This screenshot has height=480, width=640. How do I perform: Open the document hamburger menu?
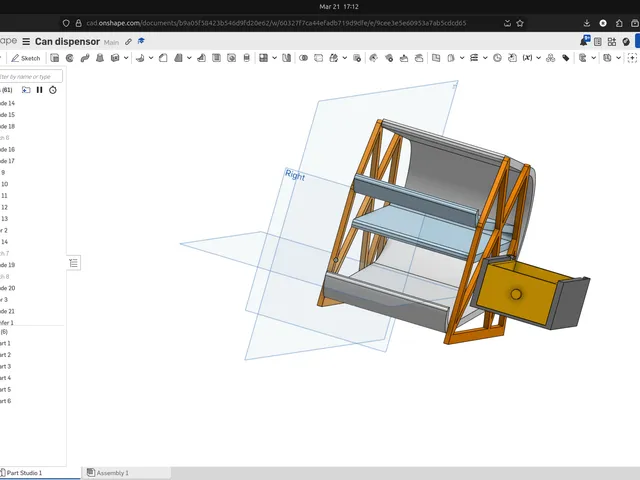click(x=26, y=42)
